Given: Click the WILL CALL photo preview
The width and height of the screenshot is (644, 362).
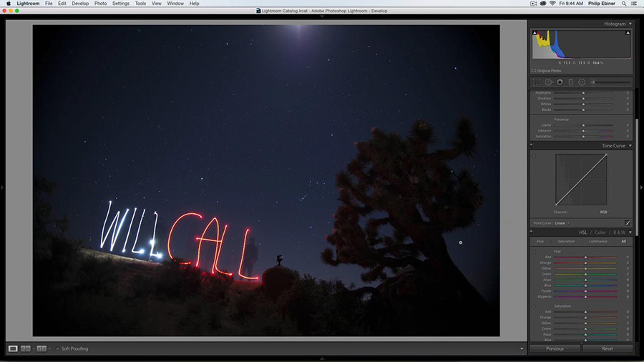Looking at the screenshot, I should tap(266, 180).
